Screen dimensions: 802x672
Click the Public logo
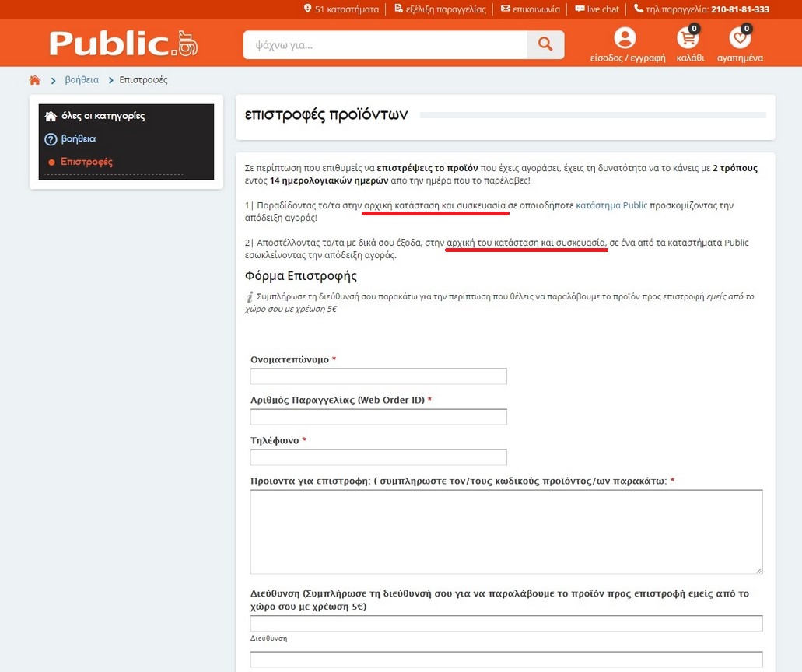[x=123, y=43]
